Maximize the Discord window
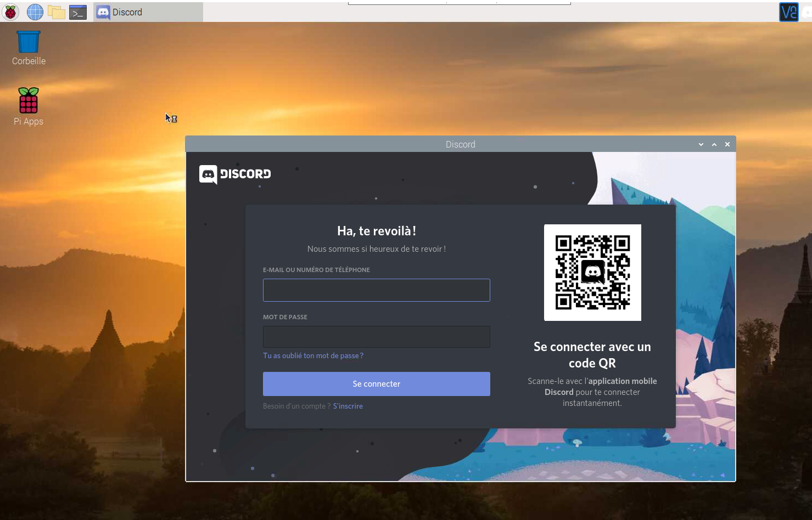This screenshot has width=812, height=520. pos(714,144)
